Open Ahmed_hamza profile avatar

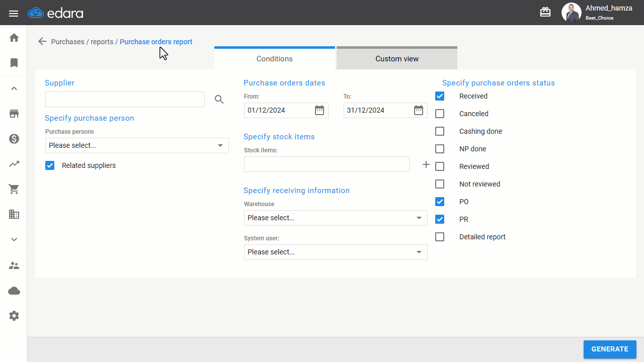pos(571,13)
